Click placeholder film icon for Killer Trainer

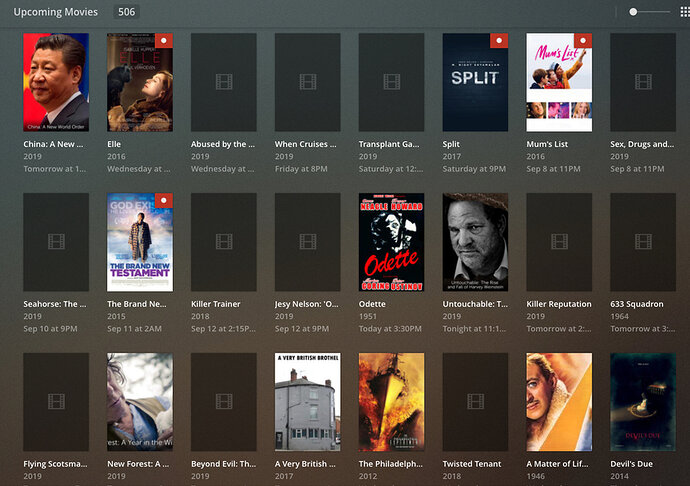tap(224, 242)
